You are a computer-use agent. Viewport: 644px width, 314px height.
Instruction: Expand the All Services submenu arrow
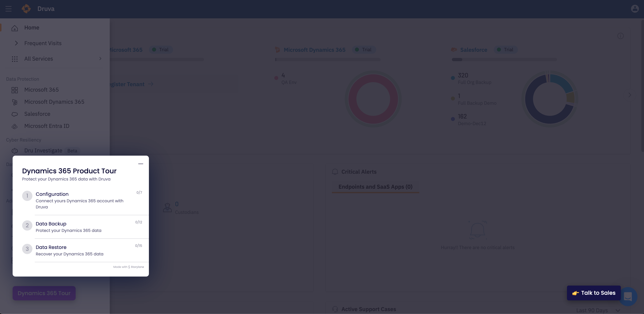(x=100, y=59)
